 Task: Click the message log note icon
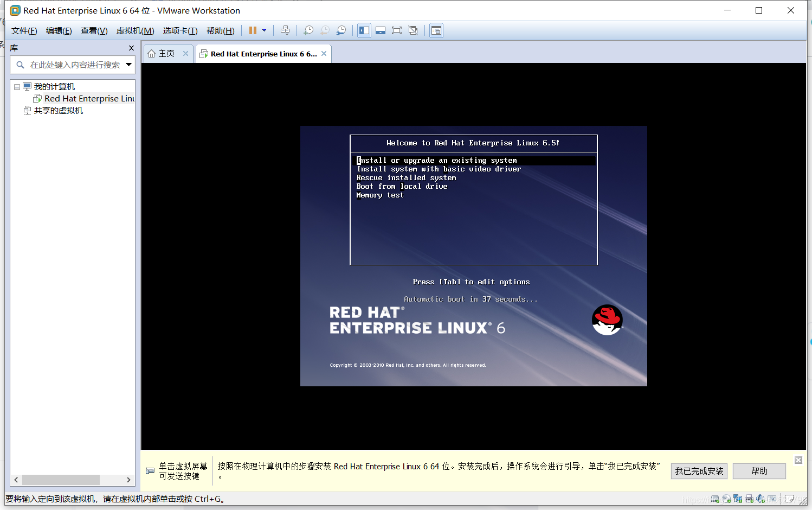[789, 499]
